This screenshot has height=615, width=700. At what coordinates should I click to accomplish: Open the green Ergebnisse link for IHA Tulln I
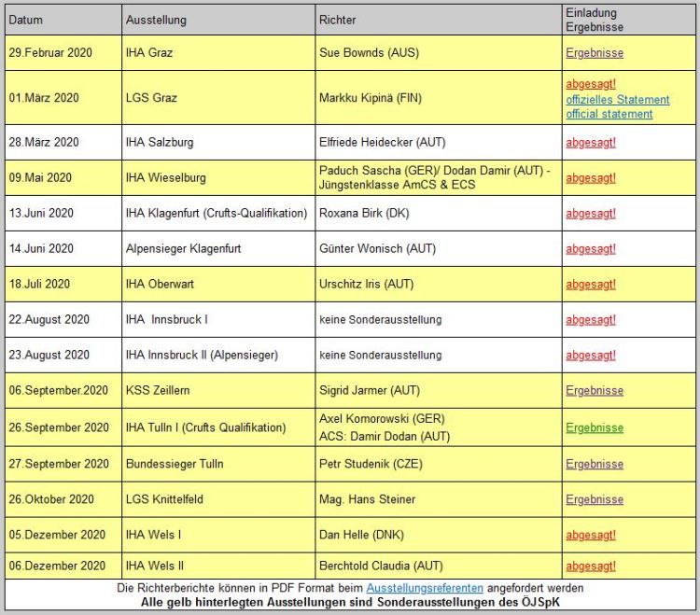[x=594, y=428]
